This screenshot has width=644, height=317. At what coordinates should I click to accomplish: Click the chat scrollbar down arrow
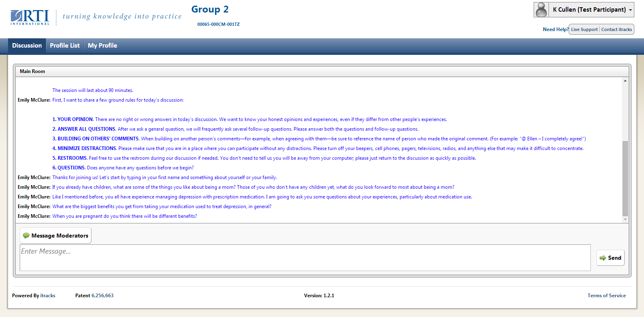[625, 219]
